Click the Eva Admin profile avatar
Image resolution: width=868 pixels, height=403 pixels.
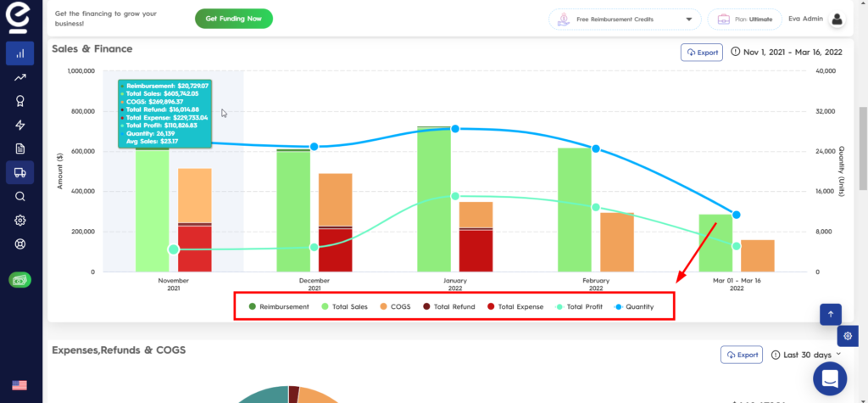(x=837, y=20)
